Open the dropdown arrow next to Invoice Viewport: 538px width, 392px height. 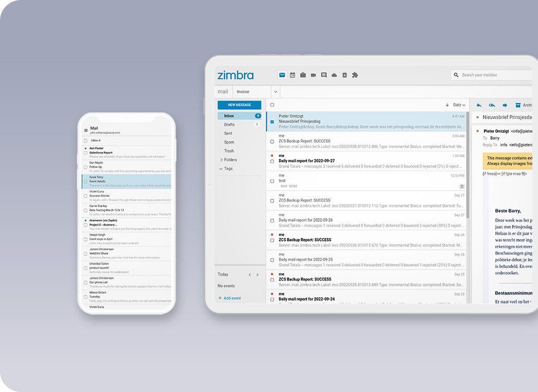pos(275,92)
